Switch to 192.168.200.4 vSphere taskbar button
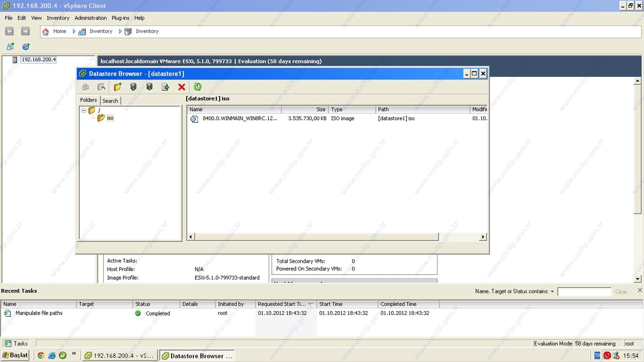 [120, 356]
